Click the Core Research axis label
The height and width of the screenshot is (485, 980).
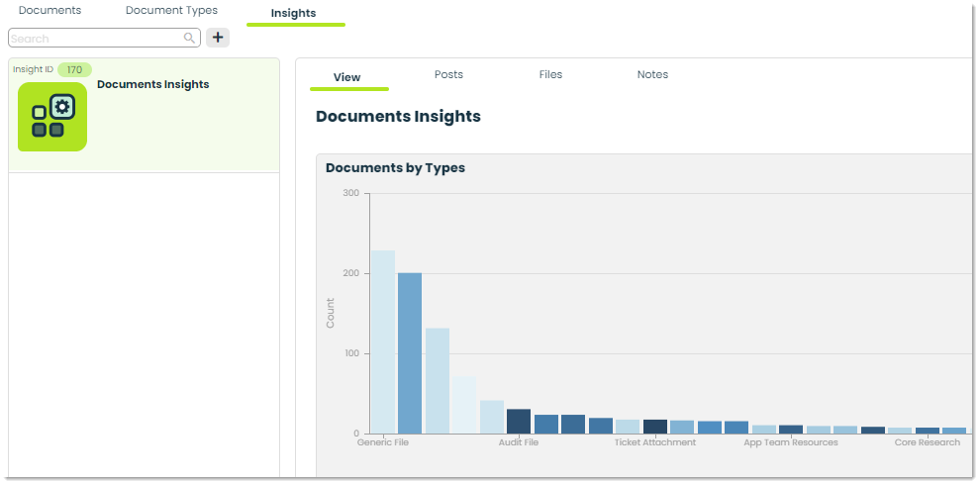coord(927,442)
